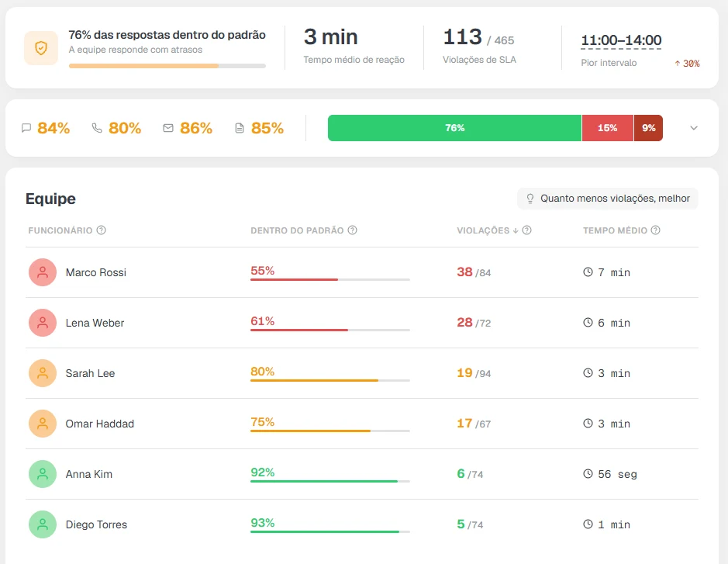Click the green 76% bar segment
The width and height of the screenshot is (728, 564).
[454, 128]
